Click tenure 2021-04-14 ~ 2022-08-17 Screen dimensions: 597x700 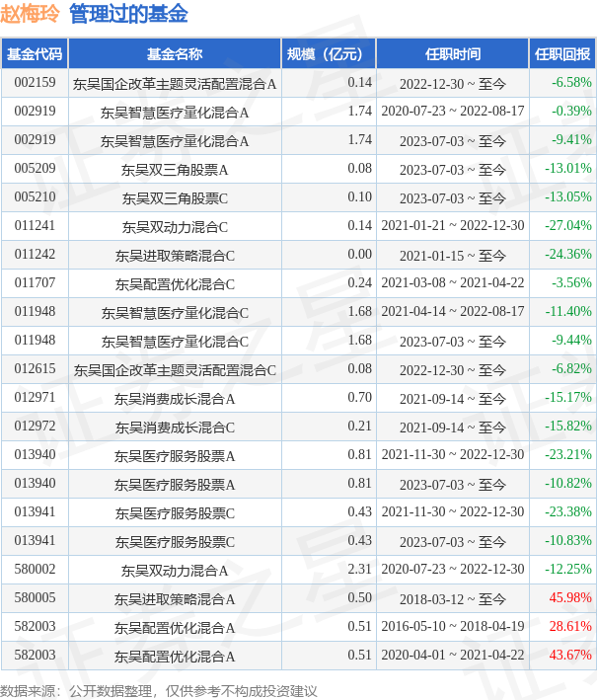tap(452, 311)
